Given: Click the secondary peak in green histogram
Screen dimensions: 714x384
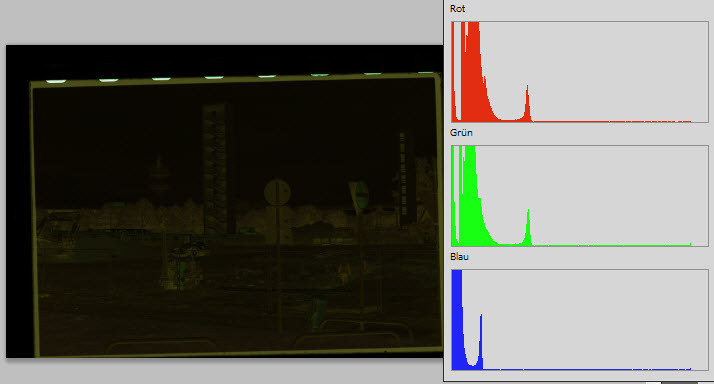Looking at the screenshot, I should 528,227.
